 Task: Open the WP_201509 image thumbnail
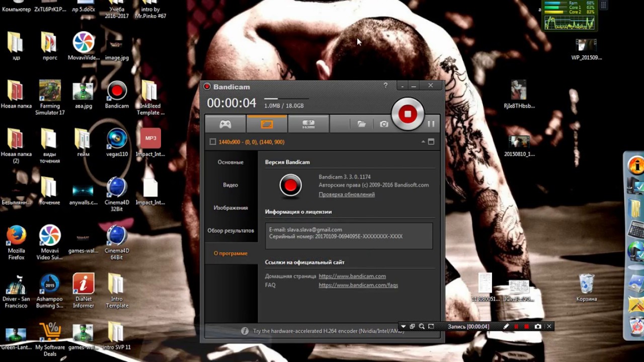click(x=587, y=49)
